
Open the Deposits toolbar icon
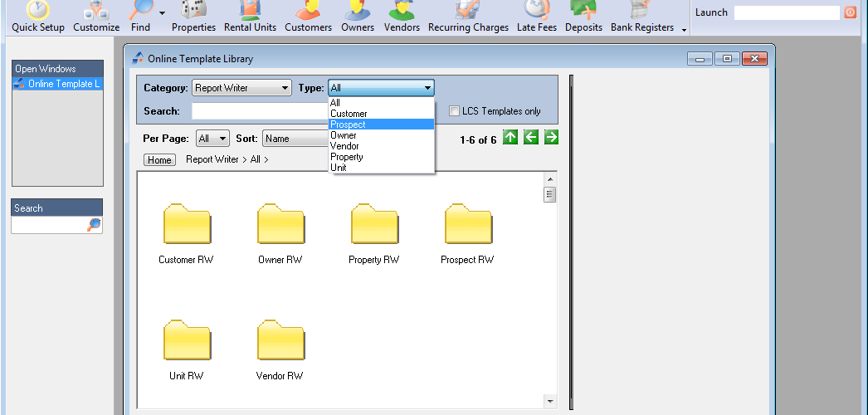(x=583, y=17)
